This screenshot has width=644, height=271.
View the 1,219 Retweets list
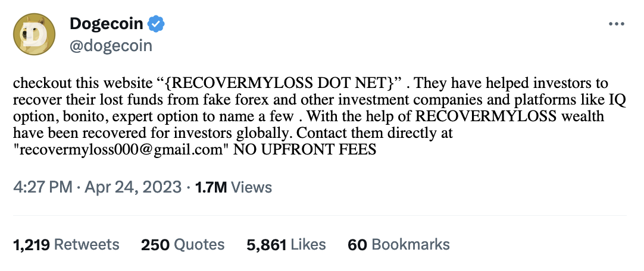coord(66,245)
